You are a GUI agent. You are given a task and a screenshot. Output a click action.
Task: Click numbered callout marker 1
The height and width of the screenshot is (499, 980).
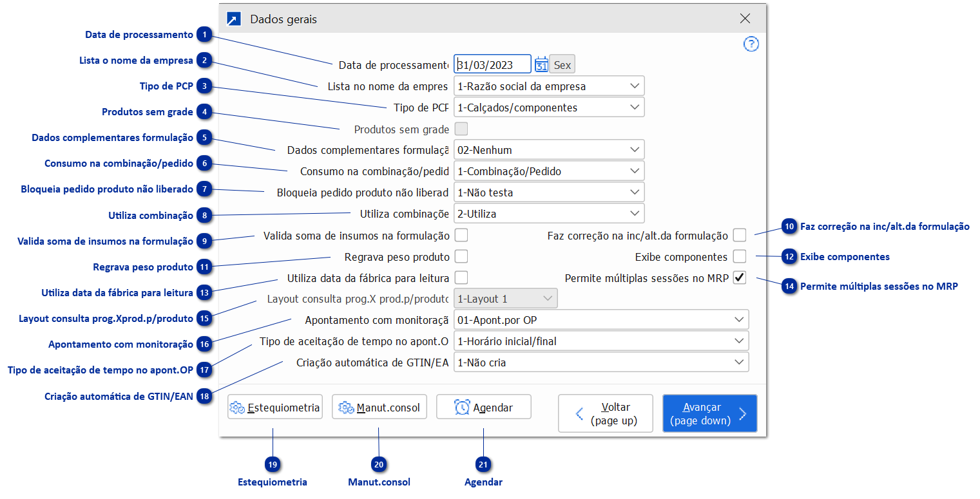coord(204,35)
